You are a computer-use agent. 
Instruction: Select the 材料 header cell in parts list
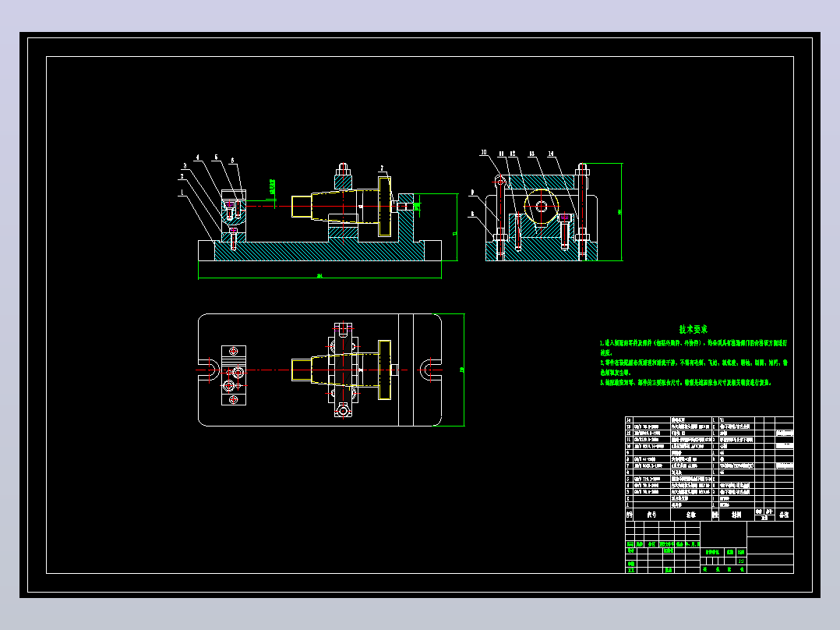tap(736, 515)
